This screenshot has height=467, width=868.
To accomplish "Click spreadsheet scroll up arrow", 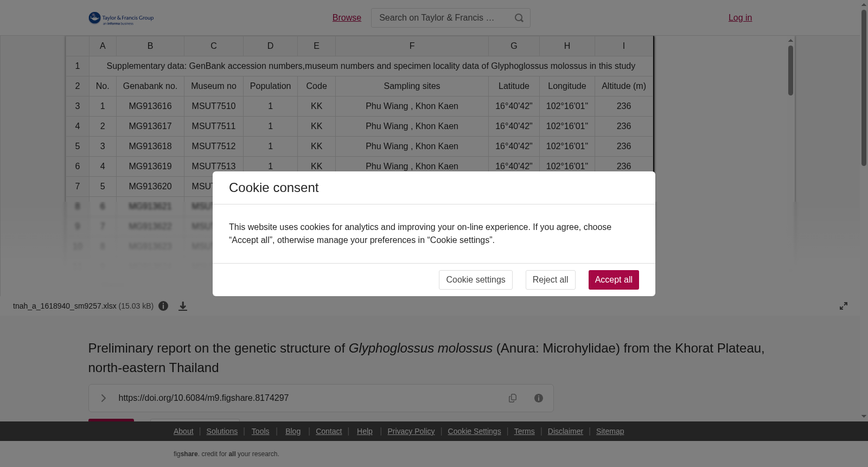I will pyautogui.click(x=791, y=40).
